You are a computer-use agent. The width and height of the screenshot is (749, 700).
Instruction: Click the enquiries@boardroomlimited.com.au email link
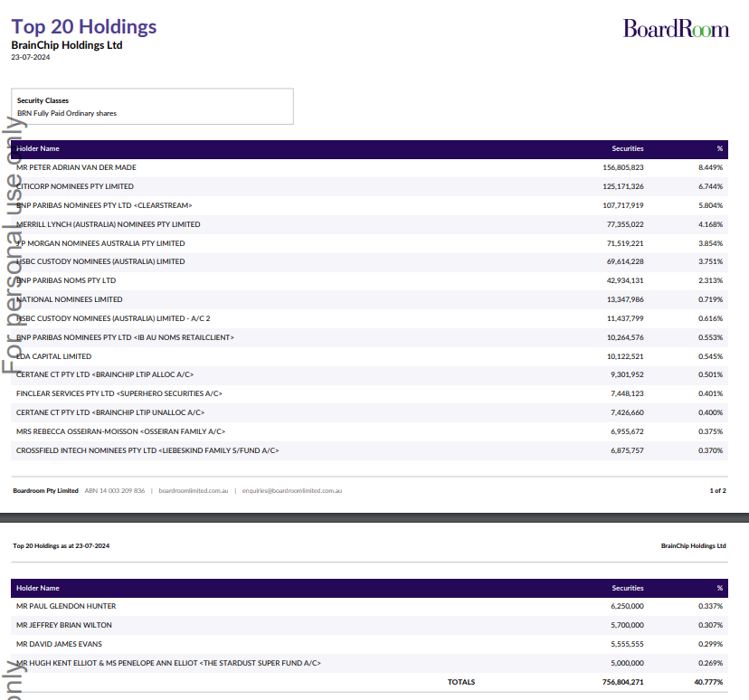pos(292,491)
